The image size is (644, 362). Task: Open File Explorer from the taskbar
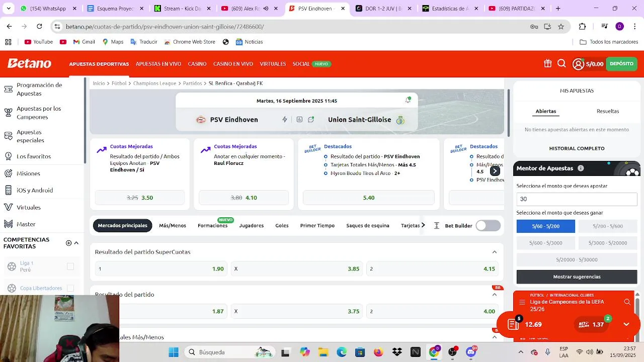point(323,352)
